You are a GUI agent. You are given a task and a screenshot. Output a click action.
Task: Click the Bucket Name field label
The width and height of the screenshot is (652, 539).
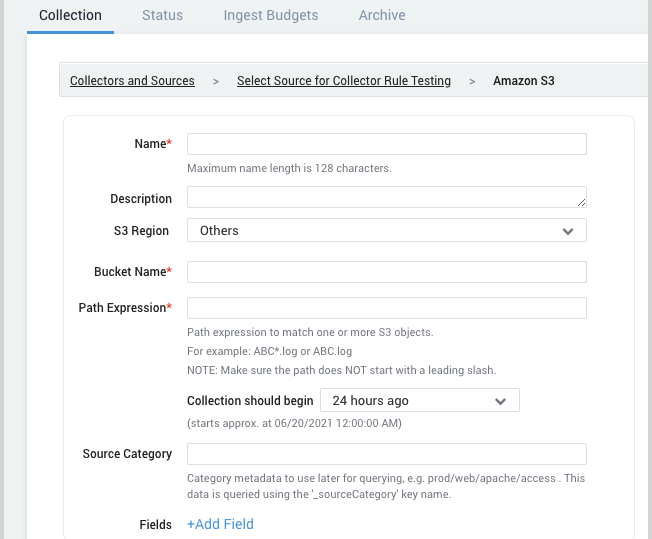[x=133, y=272]
